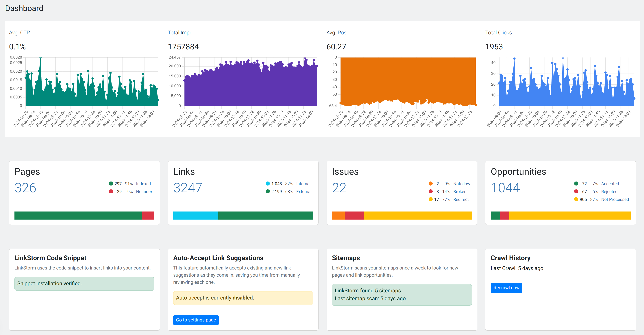Screen dimensions: 644x335
Task: Click the Snippet installation verified message
Action: 84,284
